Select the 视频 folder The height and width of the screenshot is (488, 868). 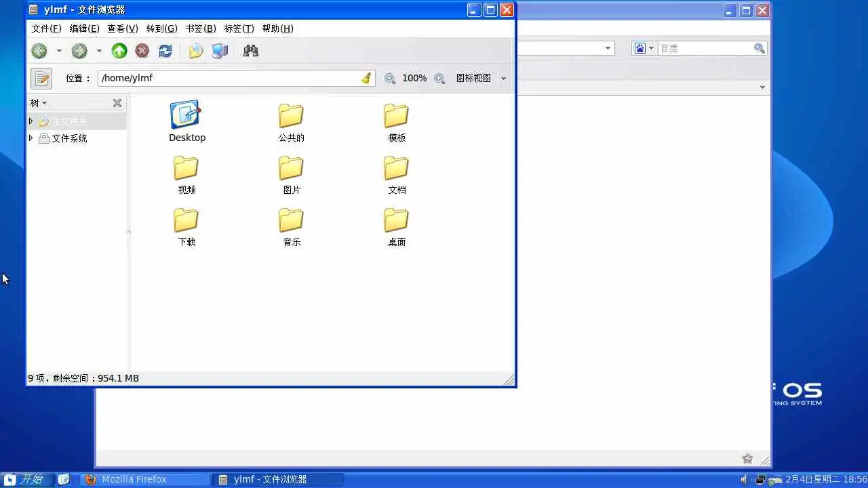click(x=186, y=175)
